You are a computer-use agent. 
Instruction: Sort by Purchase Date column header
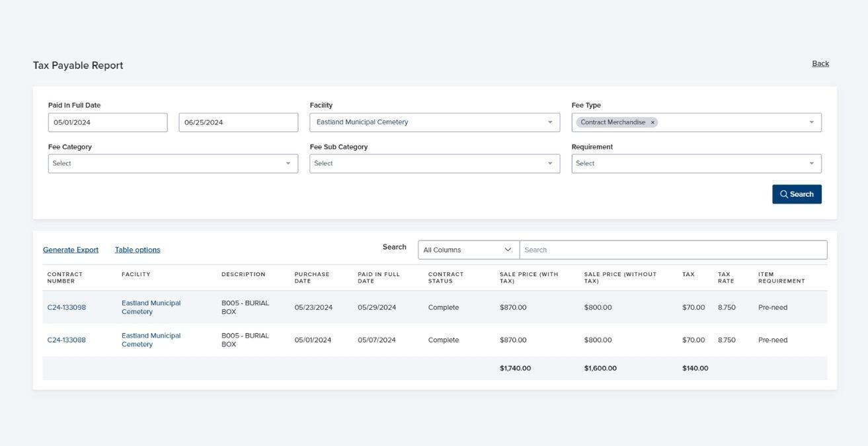312,278
